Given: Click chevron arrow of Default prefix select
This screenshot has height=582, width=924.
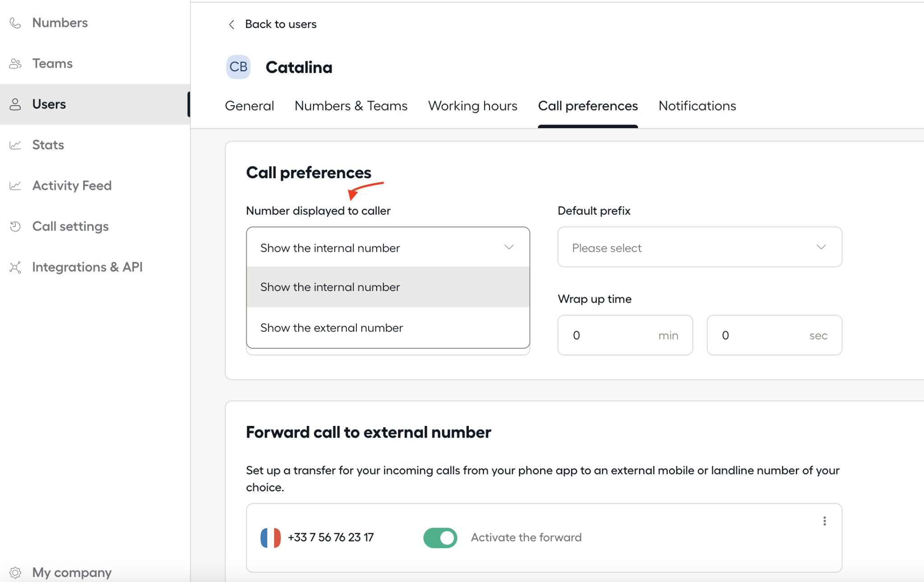Looking at the screenshot, I should coord(821,247).
